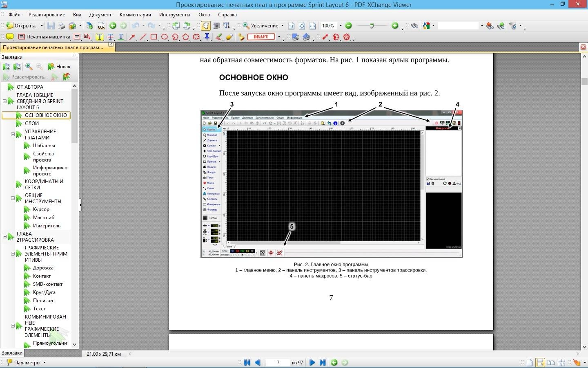Select the blue pushpin attach-file tool
The height and width of the screenshot is (368, 588).
tap(207, 37)
